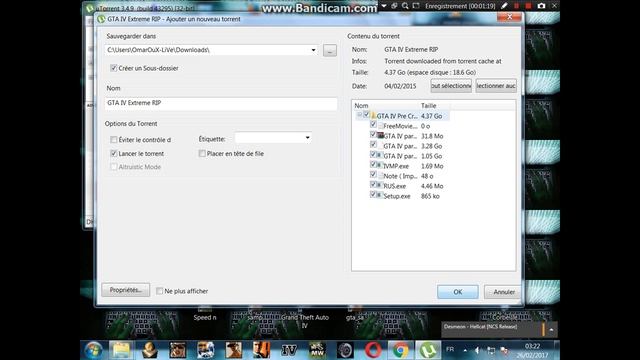Image resolution: width=640 pixels, height=360 pixels.
Task: Pause the Bandicam recording
Action: [516, 6]
